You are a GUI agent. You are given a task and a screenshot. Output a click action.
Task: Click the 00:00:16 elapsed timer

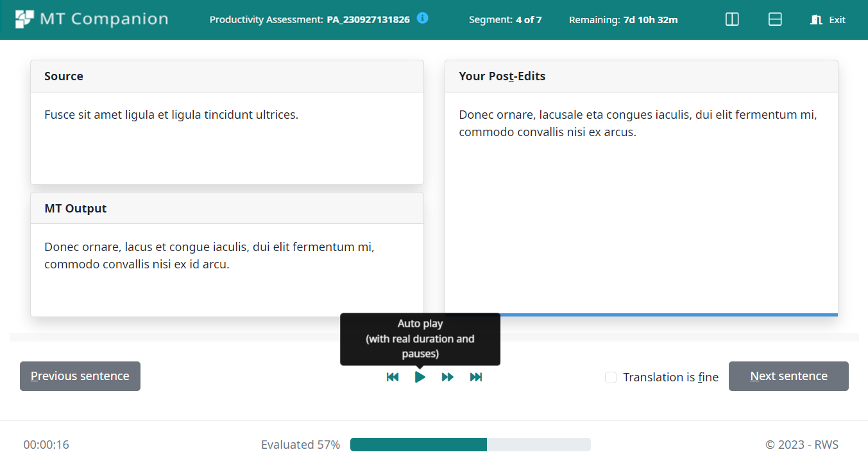click(x=46, y=444)
